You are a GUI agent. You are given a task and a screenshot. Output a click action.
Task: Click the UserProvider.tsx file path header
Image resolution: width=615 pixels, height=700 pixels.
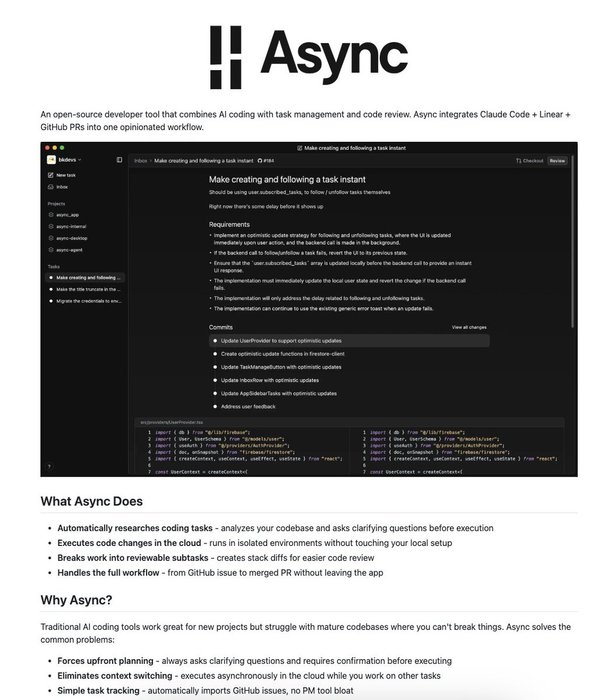[x=171, y=422]
